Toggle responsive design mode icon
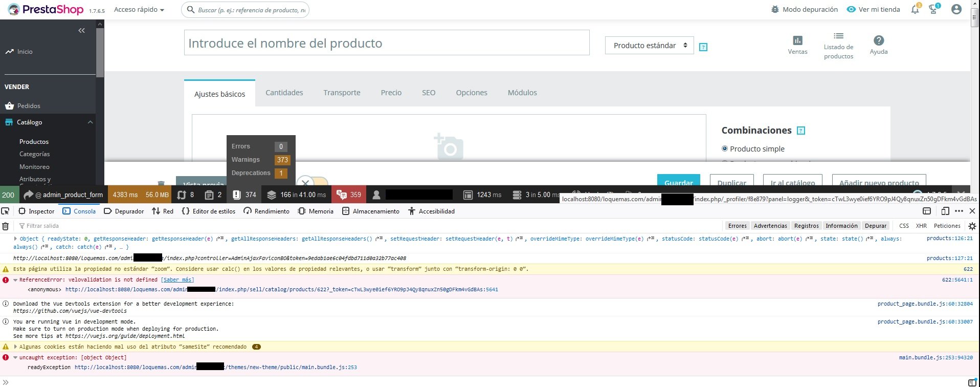This screenshot has width=980, height=387. click(945, 211)
